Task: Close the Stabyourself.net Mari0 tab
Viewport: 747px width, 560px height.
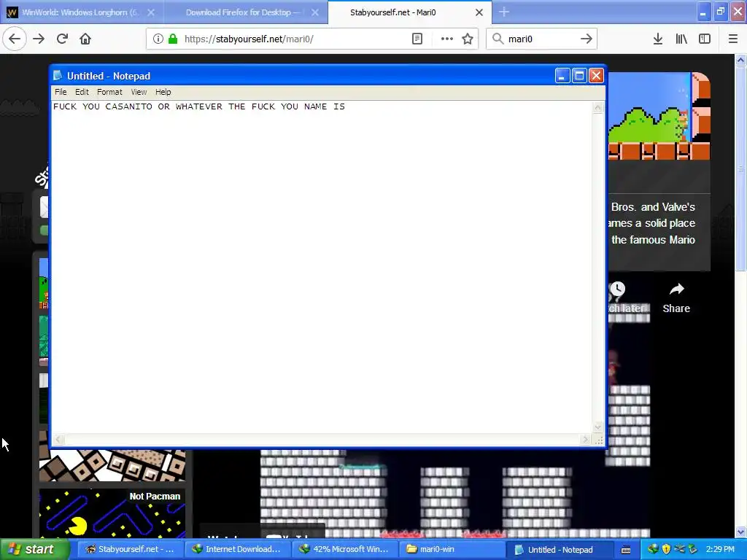Action: [479, 12]
